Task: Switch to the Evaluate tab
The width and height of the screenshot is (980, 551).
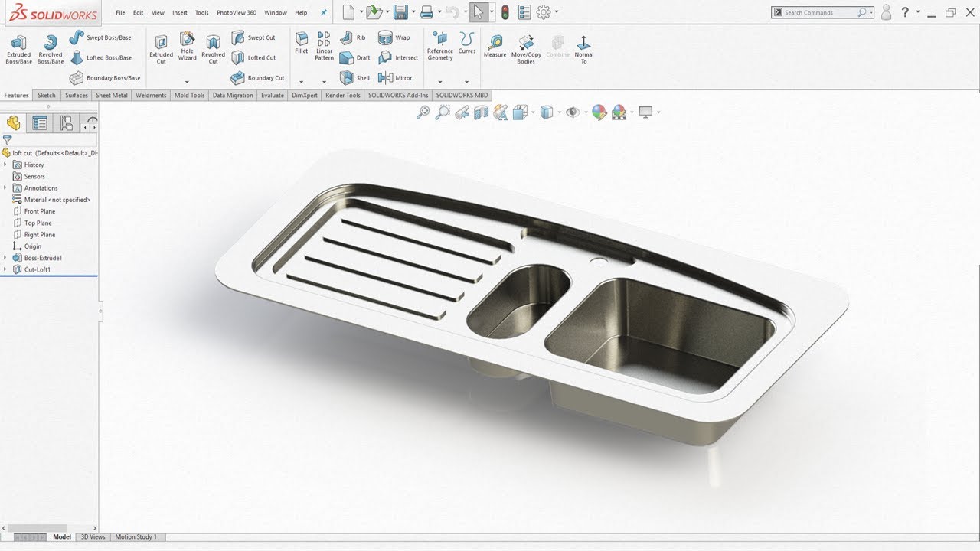Action: click(x=273, y=96)
